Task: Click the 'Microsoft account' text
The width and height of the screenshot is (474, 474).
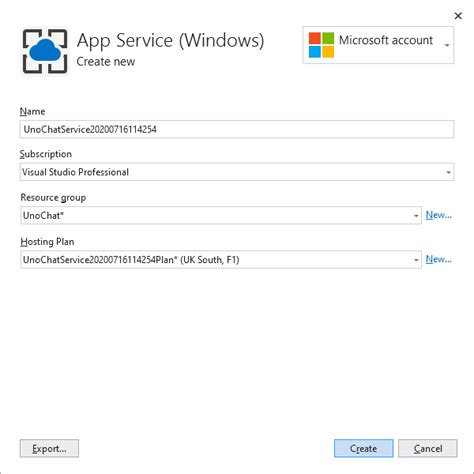Action: pos(386,40)
